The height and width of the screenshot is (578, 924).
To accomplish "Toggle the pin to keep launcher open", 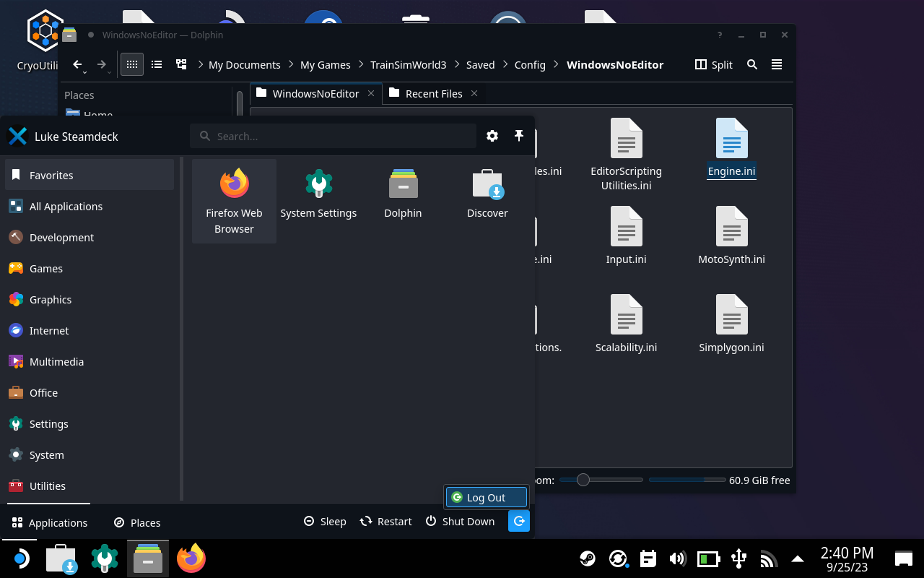I will [x=518, y=136].
